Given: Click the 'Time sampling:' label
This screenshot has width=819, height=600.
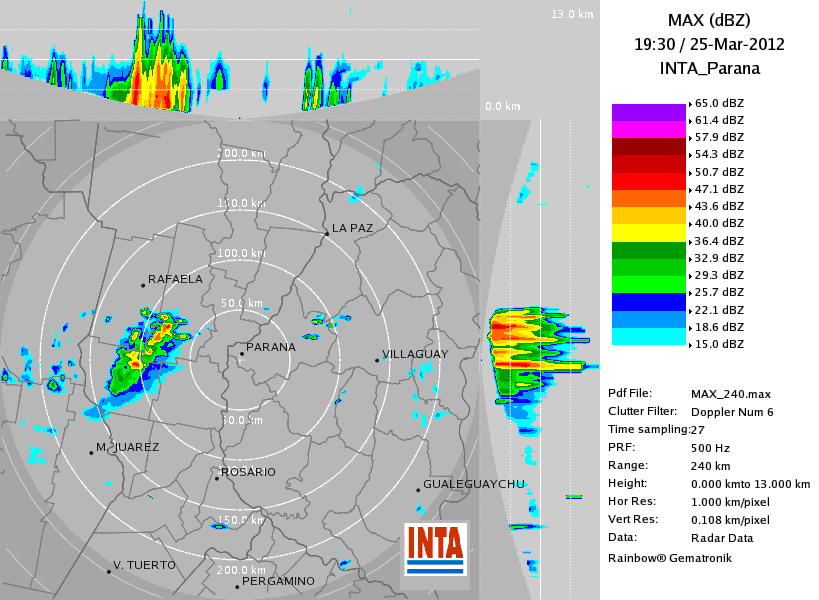Looking at the screenshot, I should [649, 430].
